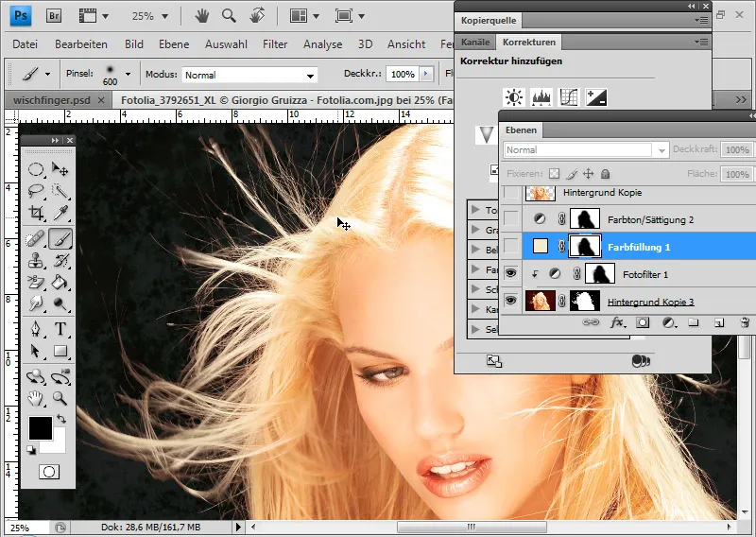Select the Paint Bucket tool
The image size is (756, 537).
pos(60,282)
